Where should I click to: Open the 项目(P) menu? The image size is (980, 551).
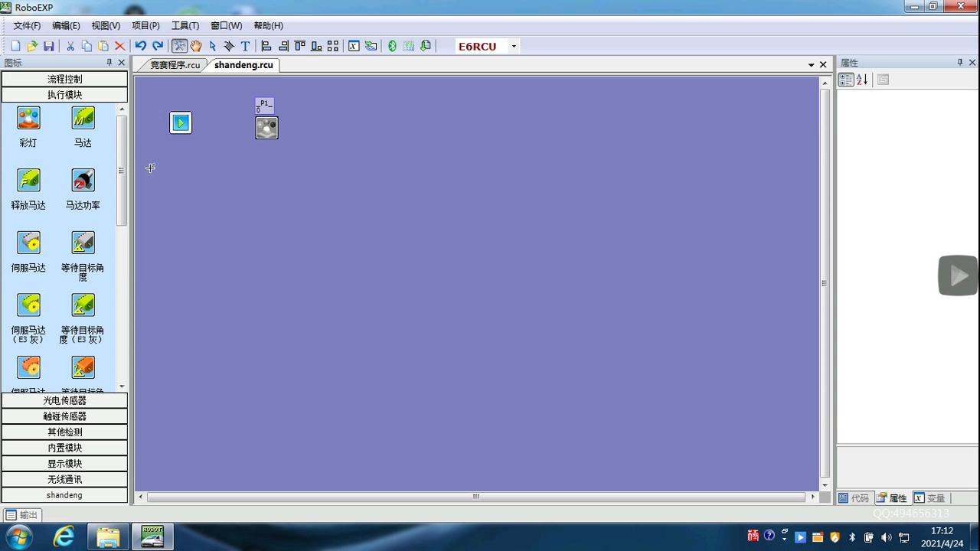coord(145,26)
